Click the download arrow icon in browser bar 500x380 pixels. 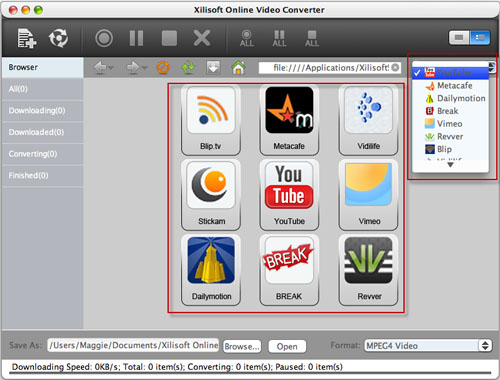pyautogui.click(x=213, y=68)
